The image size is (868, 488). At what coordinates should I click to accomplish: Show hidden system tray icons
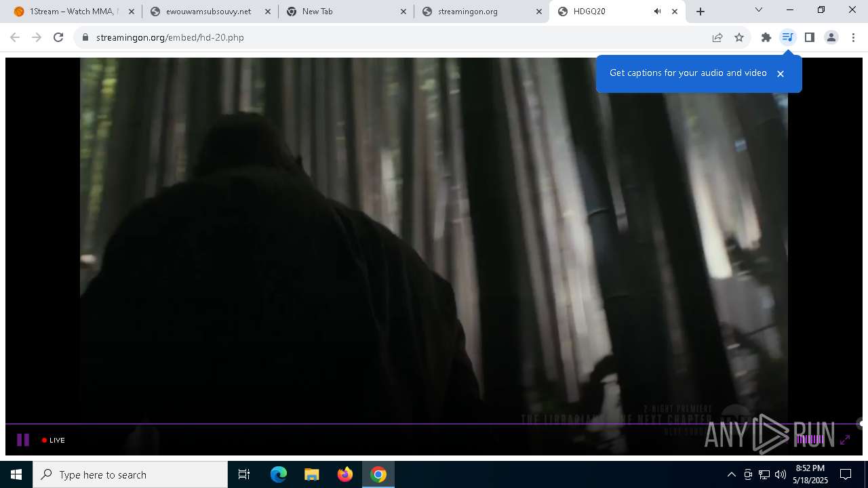tap(731, 474)
